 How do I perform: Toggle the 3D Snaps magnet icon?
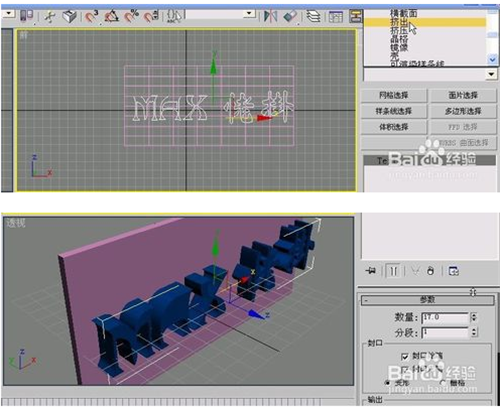91,16
